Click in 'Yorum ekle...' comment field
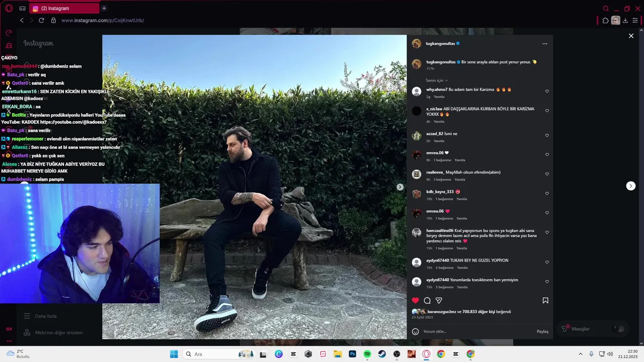This screenshot has height=362, width=644. tap(475, 332)
